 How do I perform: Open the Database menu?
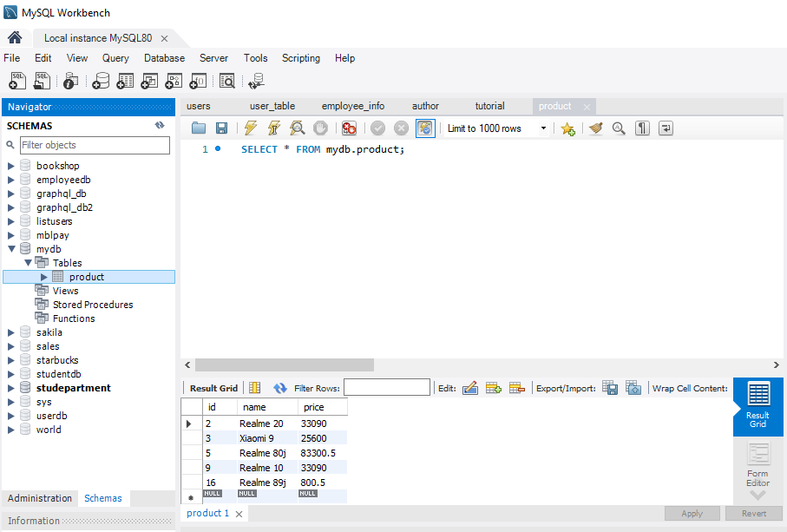click(164, 58)
